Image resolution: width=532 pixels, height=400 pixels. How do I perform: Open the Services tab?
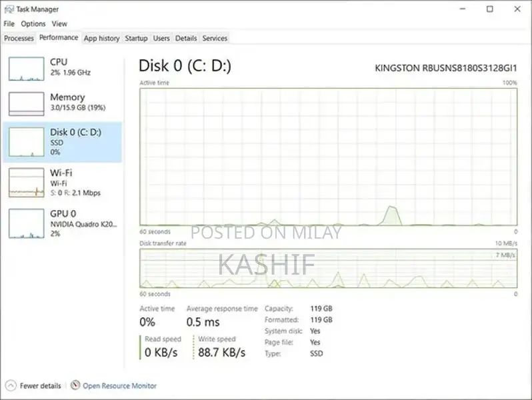(215, 39)
